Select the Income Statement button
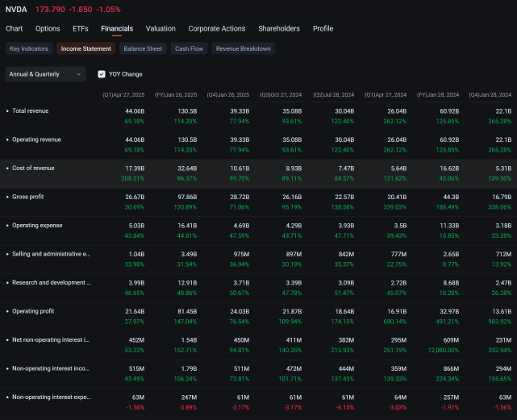Image resolution: width=517 pixels, height=420 pixels. click(85, 48)
